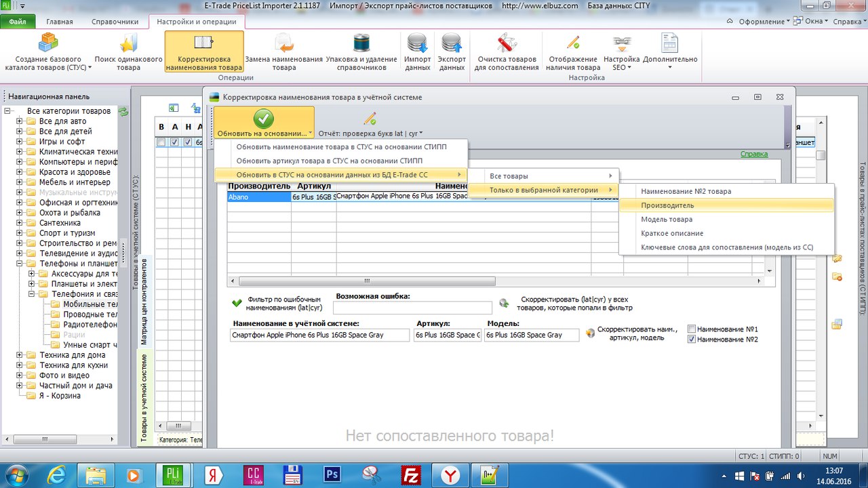Expand the Красота и здоровье category
The width and height of the screenshot is (868, 488).
point(20,172)
